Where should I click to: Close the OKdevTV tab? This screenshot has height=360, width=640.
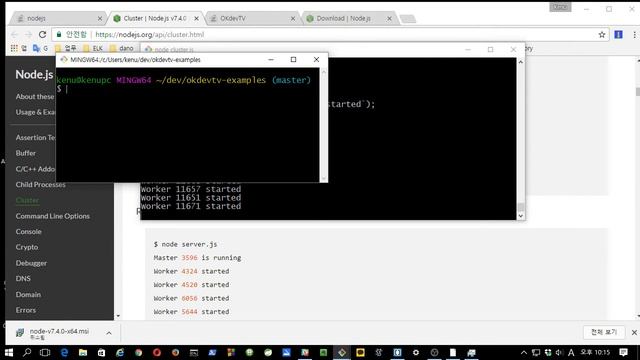click(x=293, y=18)
